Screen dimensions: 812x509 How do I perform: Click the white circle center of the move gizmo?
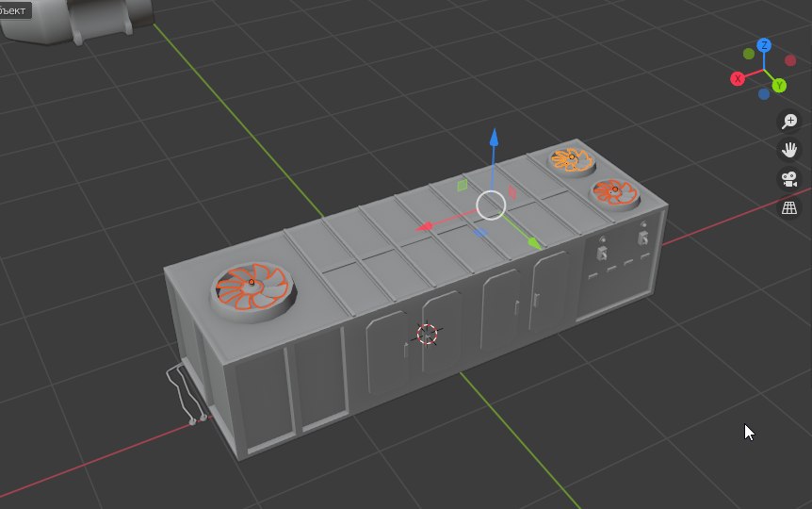pyautogui.click(x=491, y=205)
